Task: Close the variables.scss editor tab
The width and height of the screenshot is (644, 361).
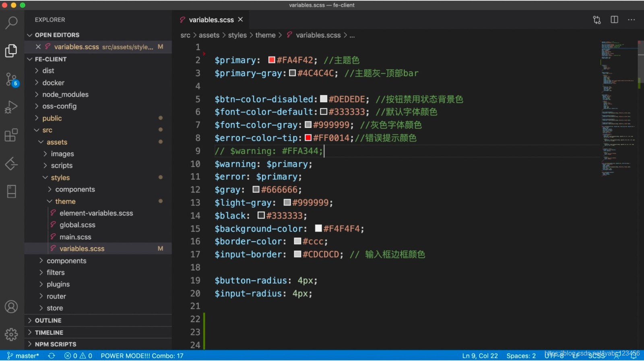Action: point(240,19)
